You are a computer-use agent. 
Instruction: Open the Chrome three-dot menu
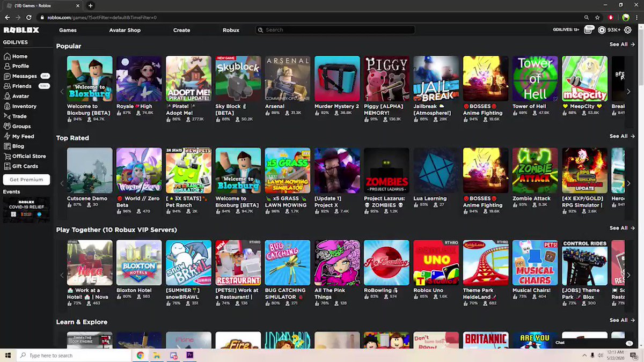[x=636, y=18]
